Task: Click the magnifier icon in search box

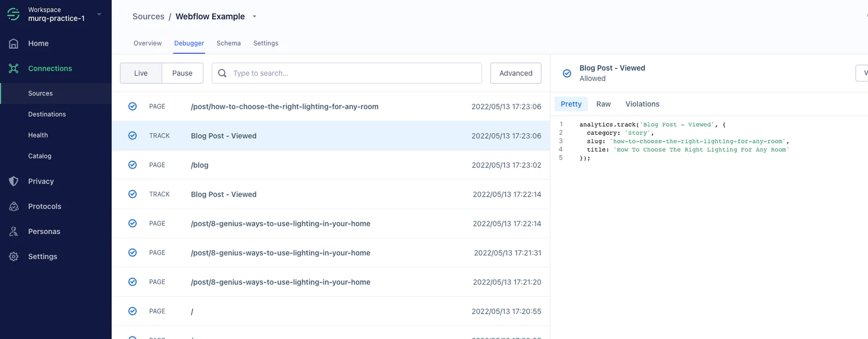Action: (x=222, y=73)
